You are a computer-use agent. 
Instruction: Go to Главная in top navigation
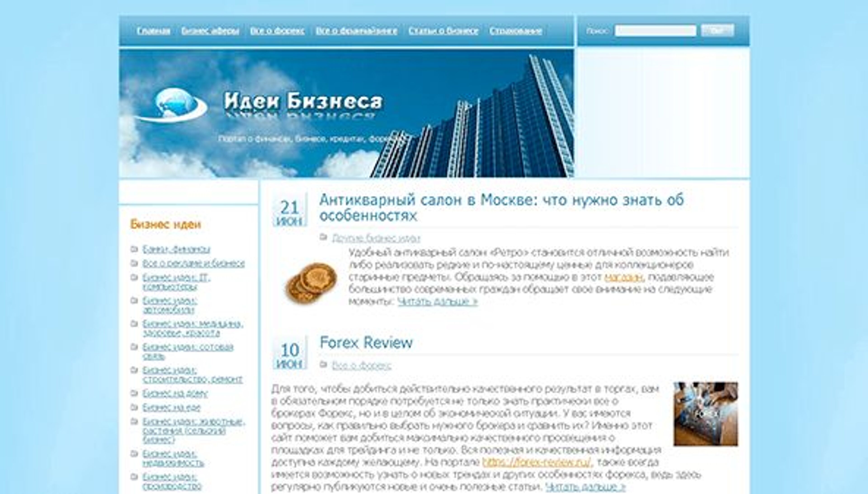(153, 31)
